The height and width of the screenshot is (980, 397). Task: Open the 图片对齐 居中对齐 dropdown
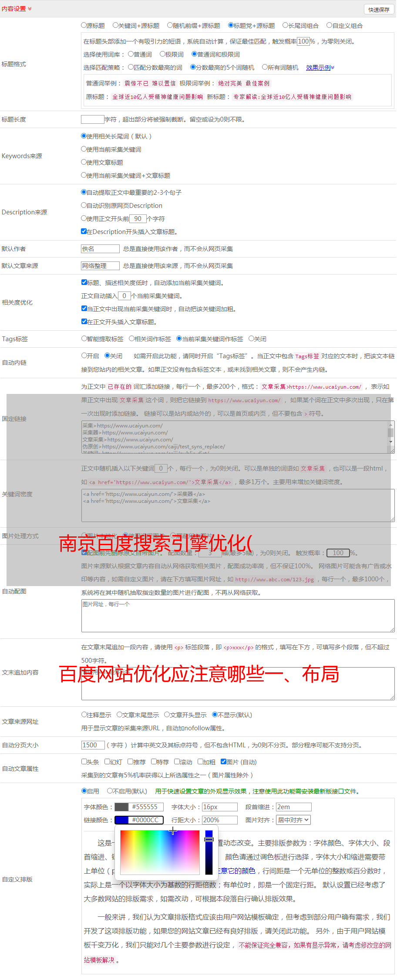(x=293, y=820)
